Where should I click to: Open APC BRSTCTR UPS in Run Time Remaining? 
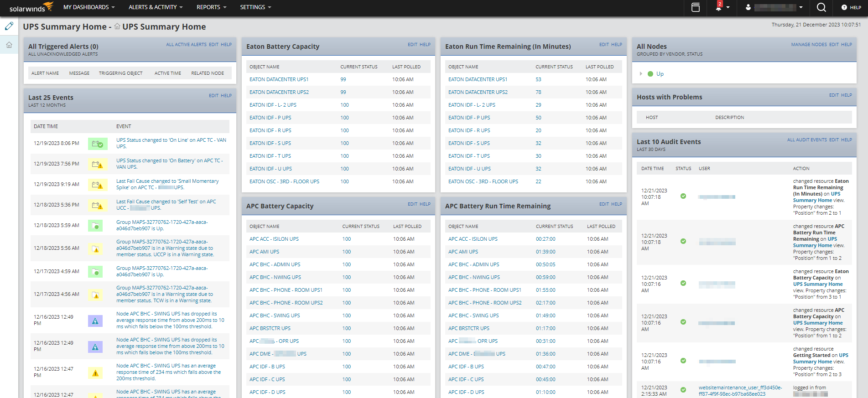(x=468, y=328)
